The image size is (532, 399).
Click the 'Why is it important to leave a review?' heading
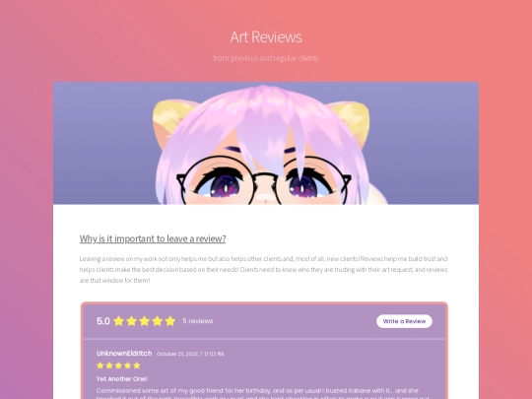point(153,238)
